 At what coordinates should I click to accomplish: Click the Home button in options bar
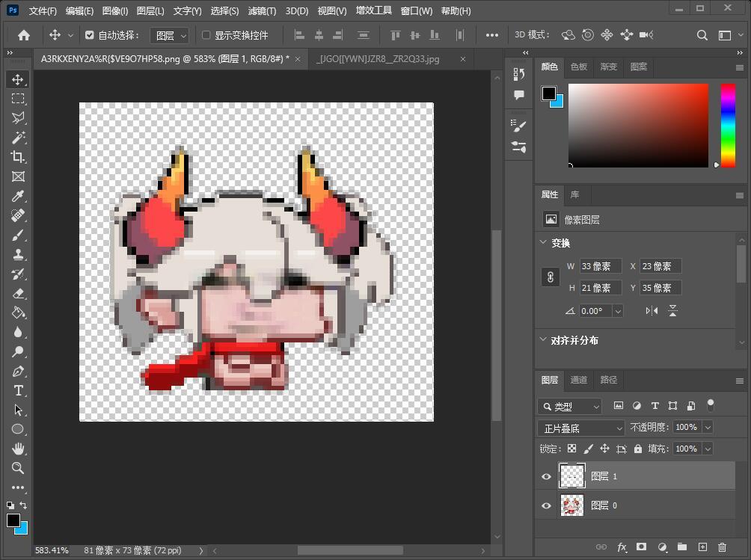click(x=24, y=35)
